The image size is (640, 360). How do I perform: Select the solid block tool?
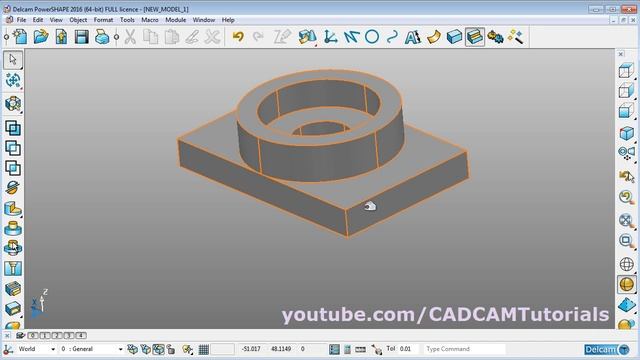click(454, 37)
